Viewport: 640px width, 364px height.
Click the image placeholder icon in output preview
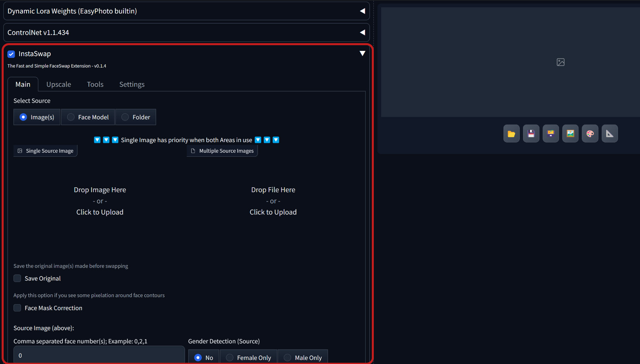(x=561, y=62)
